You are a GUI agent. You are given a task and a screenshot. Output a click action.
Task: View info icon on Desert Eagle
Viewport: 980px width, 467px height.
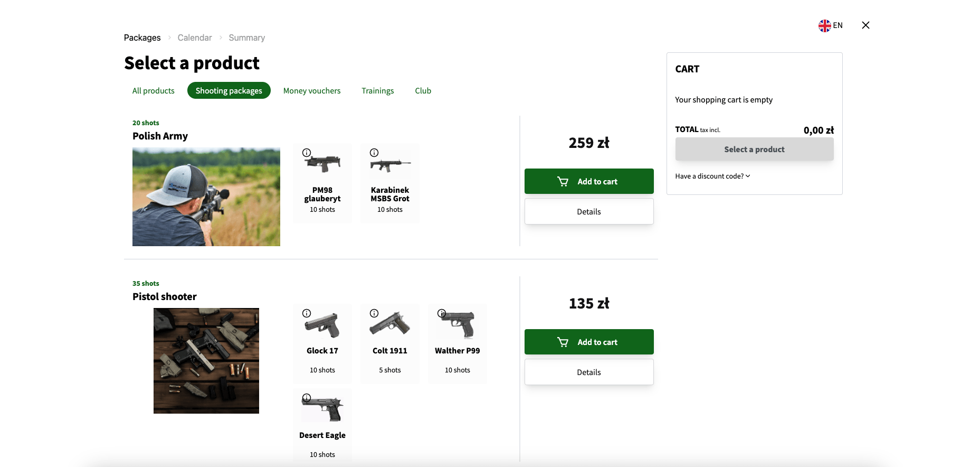tap(307, 398)
